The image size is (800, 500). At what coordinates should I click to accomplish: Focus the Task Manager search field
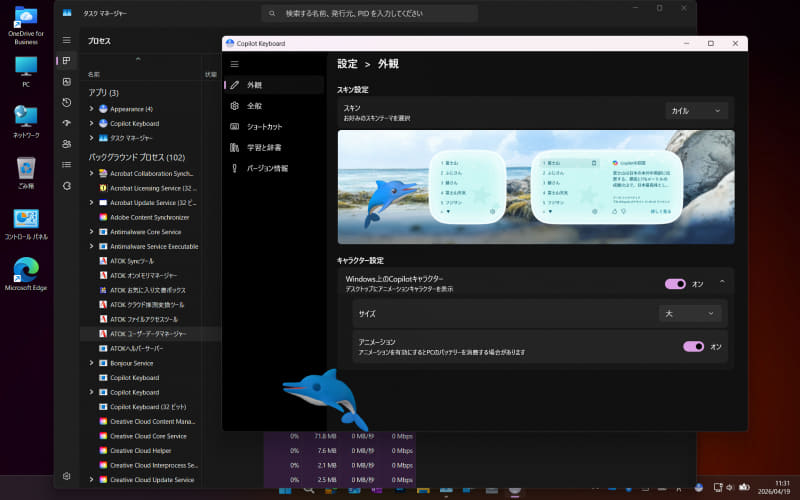[369, 13]
